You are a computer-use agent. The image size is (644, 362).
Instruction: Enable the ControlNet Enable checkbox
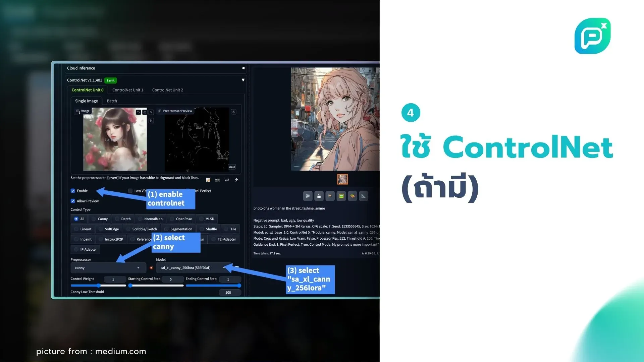click(x=72, y=190)
